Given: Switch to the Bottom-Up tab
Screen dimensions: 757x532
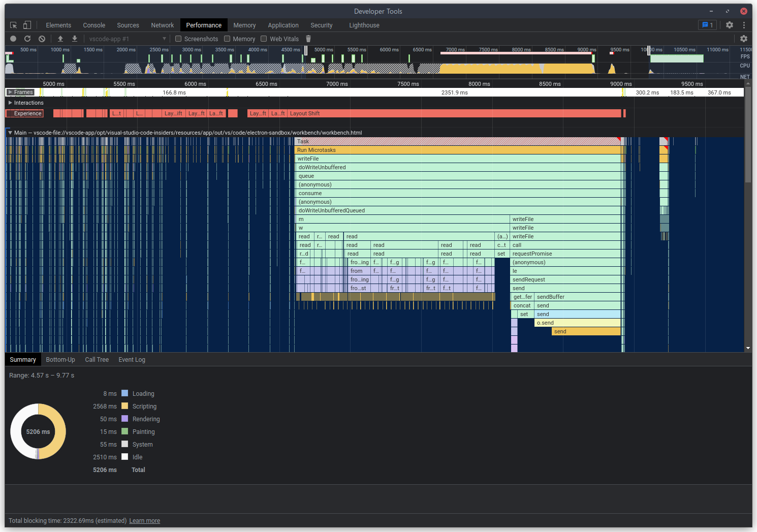Looking at the screenshot, I should click(x=60, y=359).
